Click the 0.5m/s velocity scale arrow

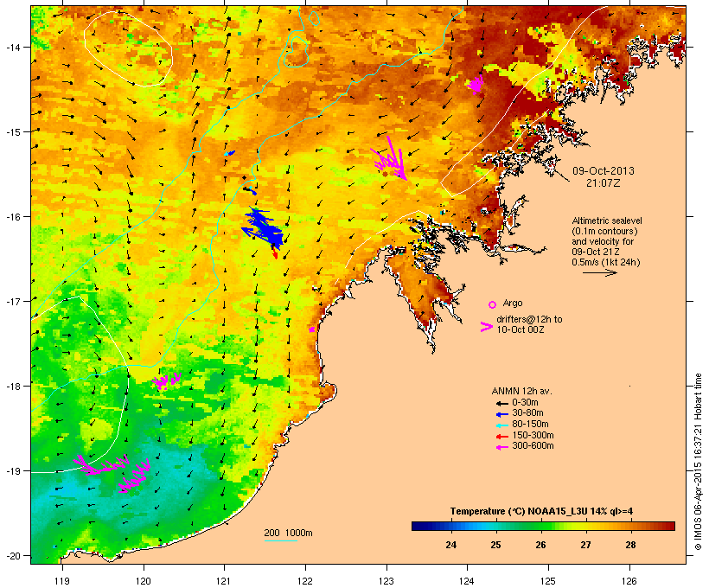coord(599,272)
